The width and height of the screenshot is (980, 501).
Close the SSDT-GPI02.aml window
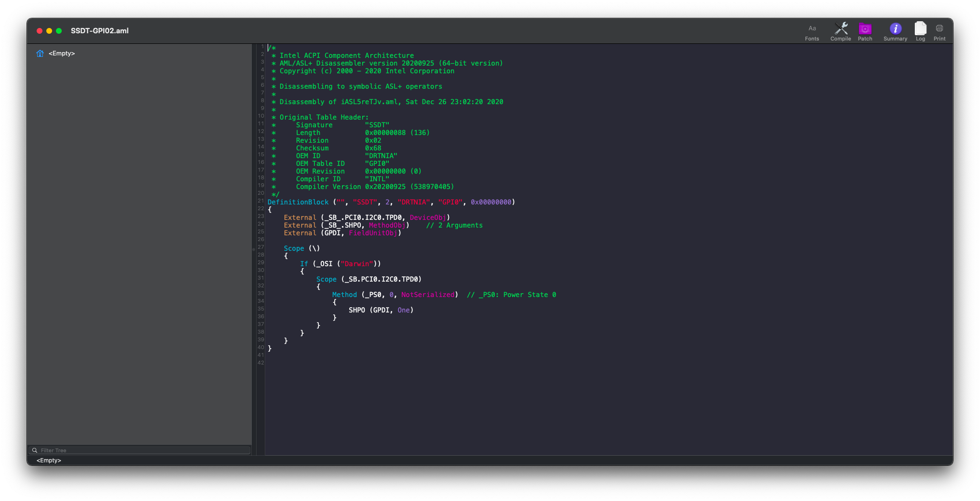tap(40, 31)
